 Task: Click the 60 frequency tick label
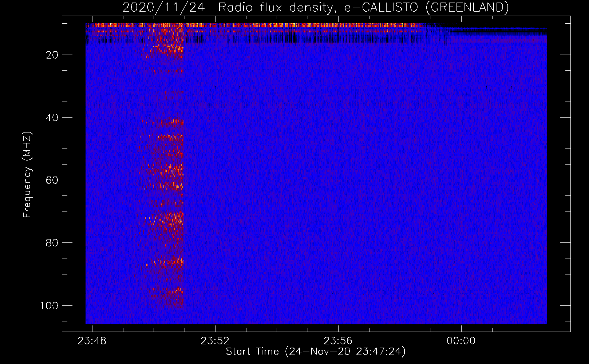[x=52, y=180]
